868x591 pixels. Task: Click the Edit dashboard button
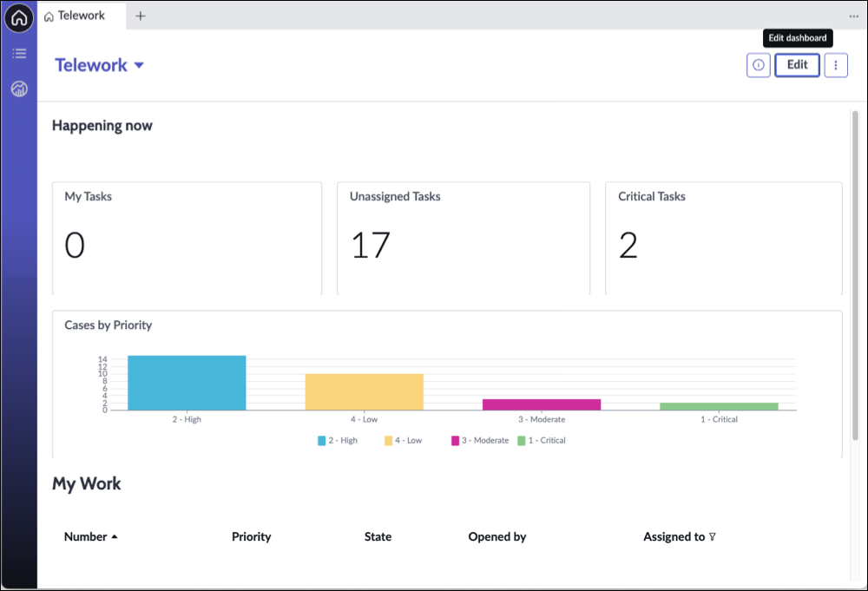click(x=797, y=65)
